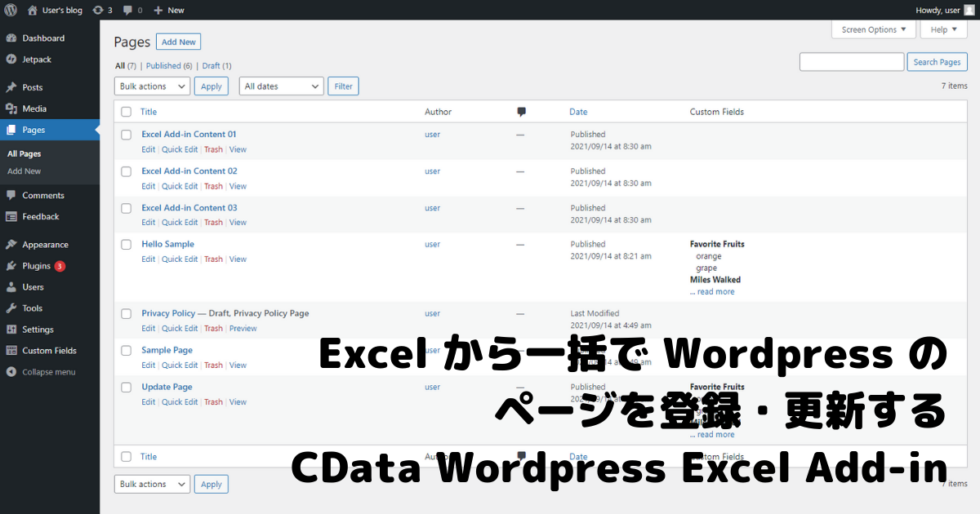This screenshot has height=514, width=980.
Task: Expand read more under Hello Sample fields
Action: click(x=712, y=292)
